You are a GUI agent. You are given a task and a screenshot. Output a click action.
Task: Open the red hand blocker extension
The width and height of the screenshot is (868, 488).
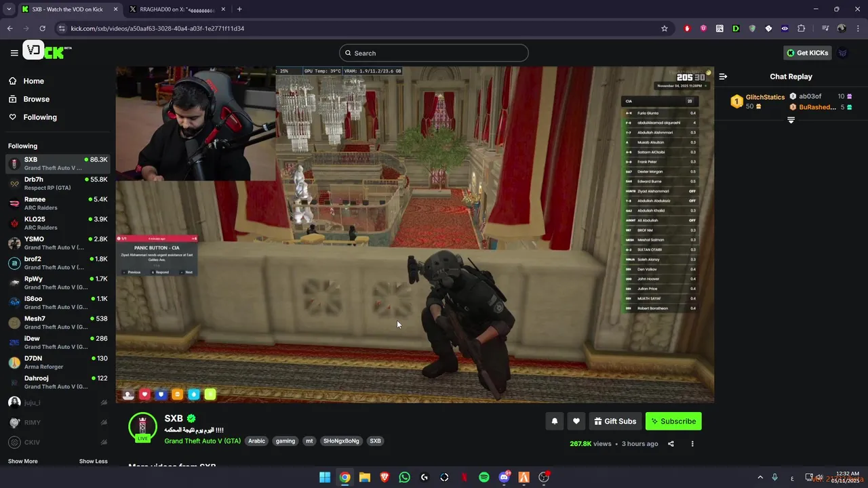point(687,28)
